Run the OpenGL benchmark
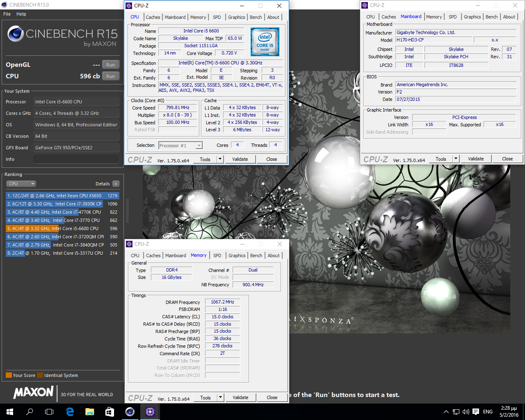 click(x=111, y=65)
